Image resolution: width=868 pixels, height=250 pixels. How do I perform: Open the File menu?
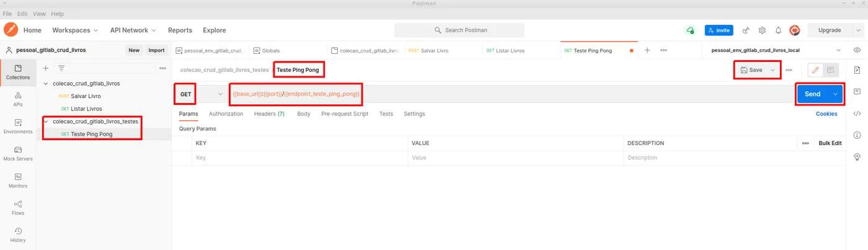tap(7, 14)
